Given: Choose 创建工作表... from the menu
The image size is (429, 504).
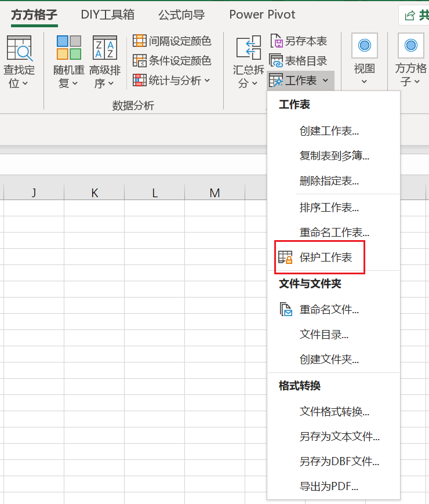Looking at the screenshot, I should [x=333, y=131].
